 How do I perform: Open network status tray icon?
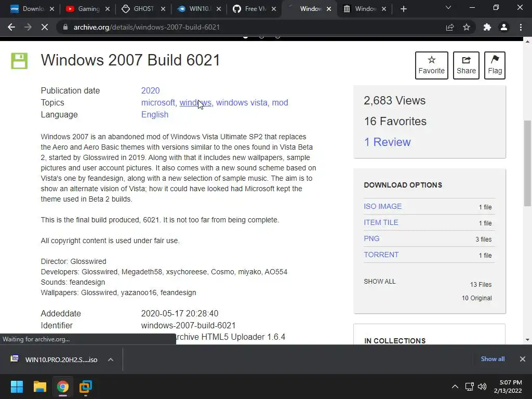(470, 387)
